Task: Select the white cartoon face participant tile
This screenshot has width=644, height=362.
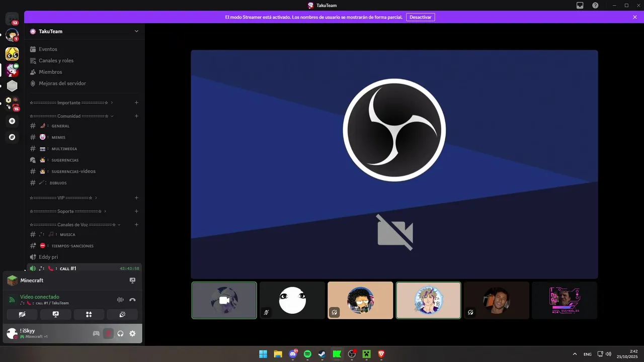Action: point(292,300)
